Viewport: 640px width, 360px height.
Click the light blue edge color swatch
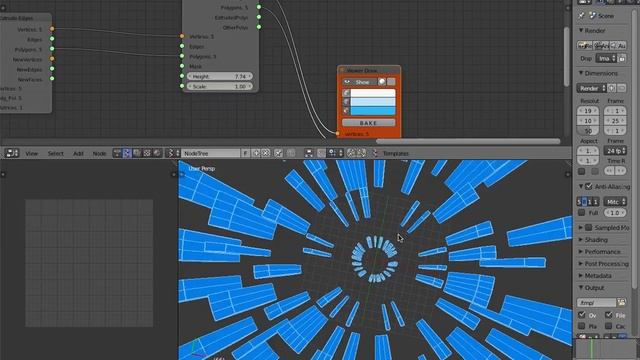point(373,102)
